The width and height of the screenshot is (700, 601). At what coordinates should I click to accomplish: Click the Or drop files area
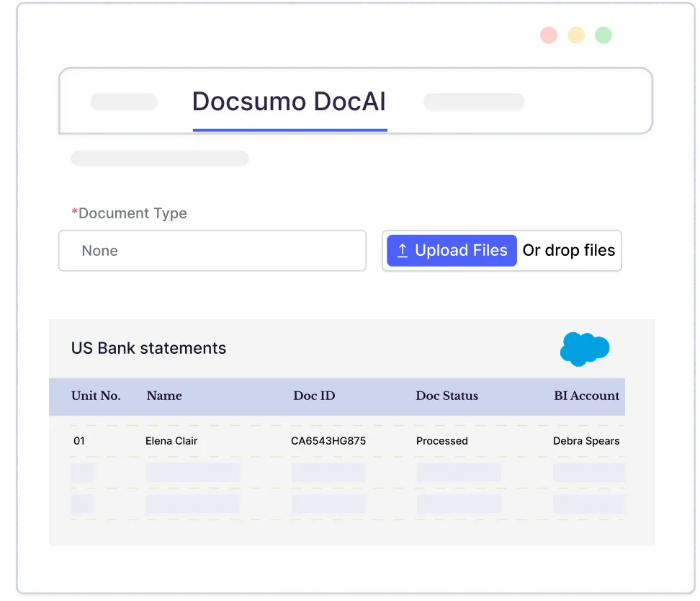[569, 251]
